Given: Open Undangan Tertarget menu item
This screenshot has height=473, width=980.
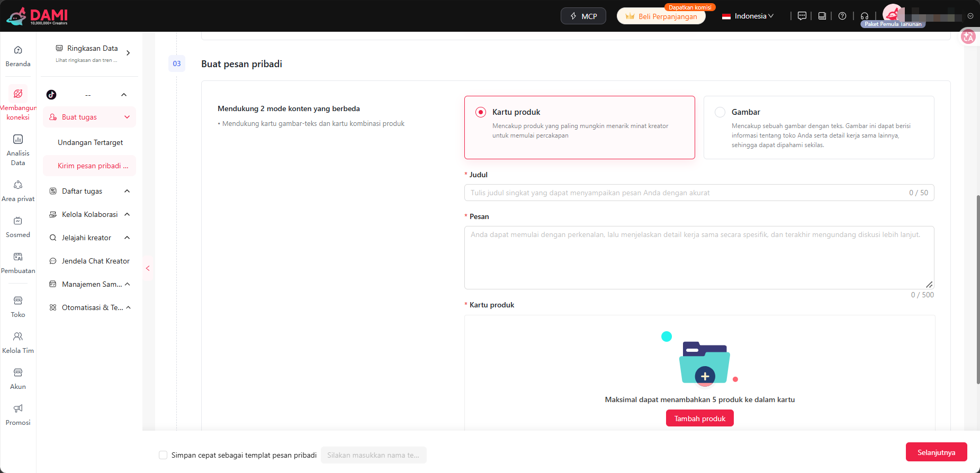Looking at the screenshot, I should [89, 142].
